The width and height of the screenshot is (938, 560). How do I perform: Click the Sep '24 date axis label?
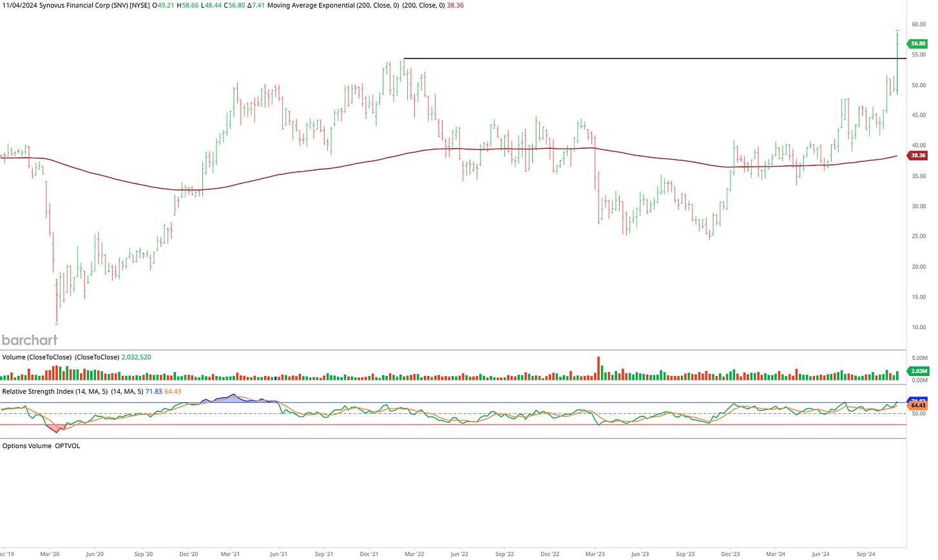point(866,554)
